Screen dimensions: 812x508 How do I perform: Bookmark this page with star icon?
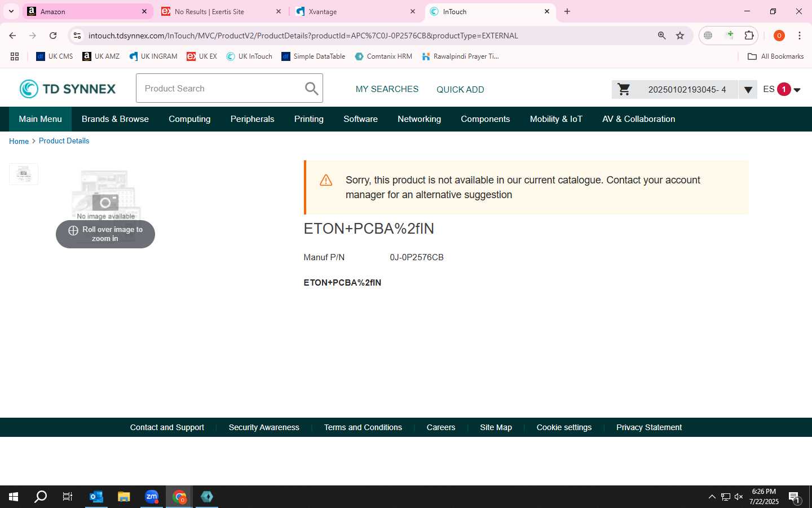[680, 36]
